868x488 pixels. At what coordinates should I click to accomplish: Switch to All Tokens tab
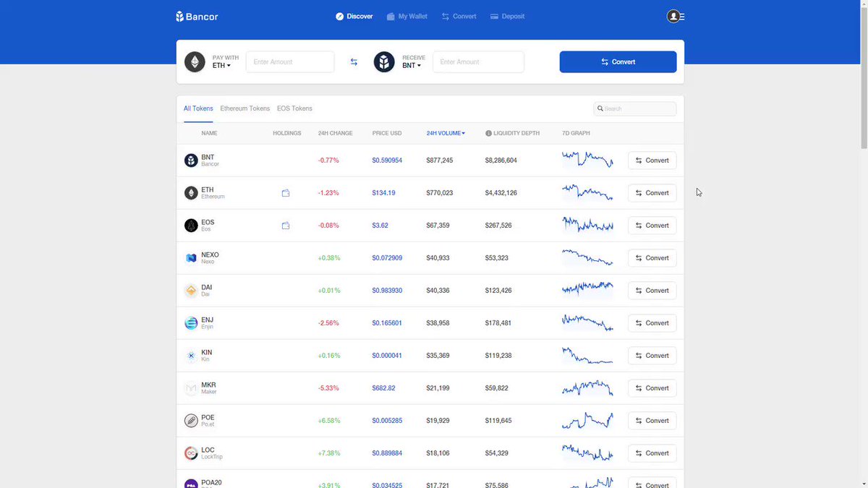pos(198,108)
